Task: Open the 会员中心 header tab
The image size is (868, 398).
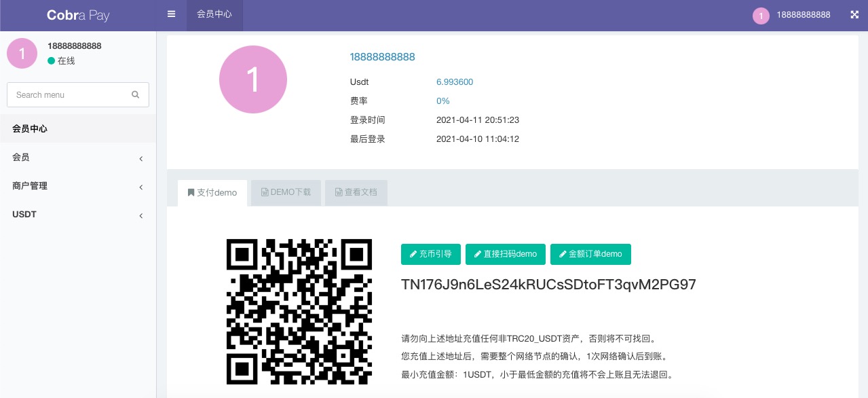Action: point(214,14)
